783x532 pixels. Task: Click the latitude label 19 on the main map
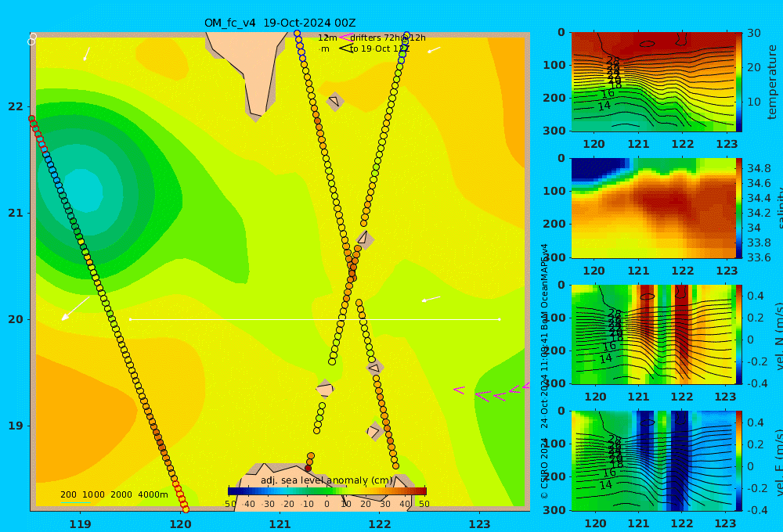click(16, 426)
